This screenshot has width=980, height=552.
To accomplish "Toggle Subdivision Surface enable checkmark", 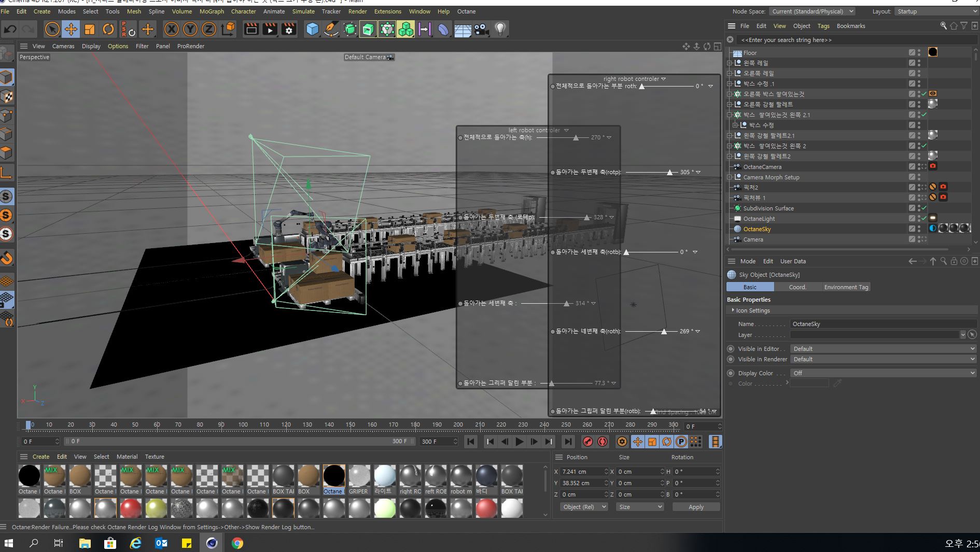I will tap(924, 208).
